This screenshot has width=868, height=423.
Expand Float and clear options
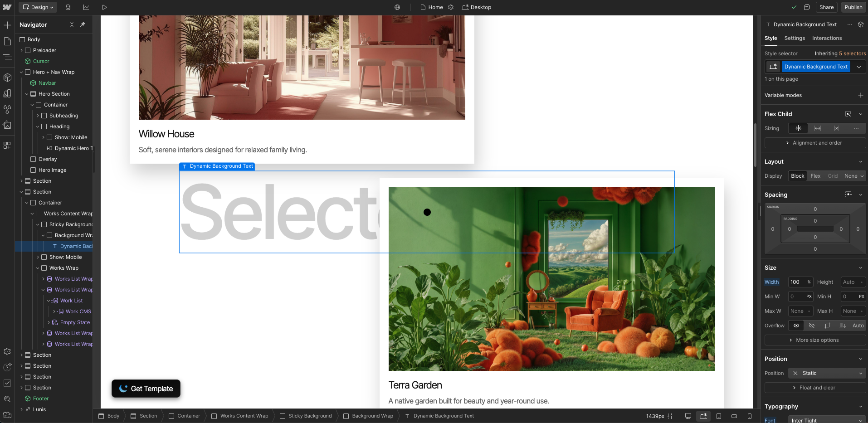tap(815, 388)
